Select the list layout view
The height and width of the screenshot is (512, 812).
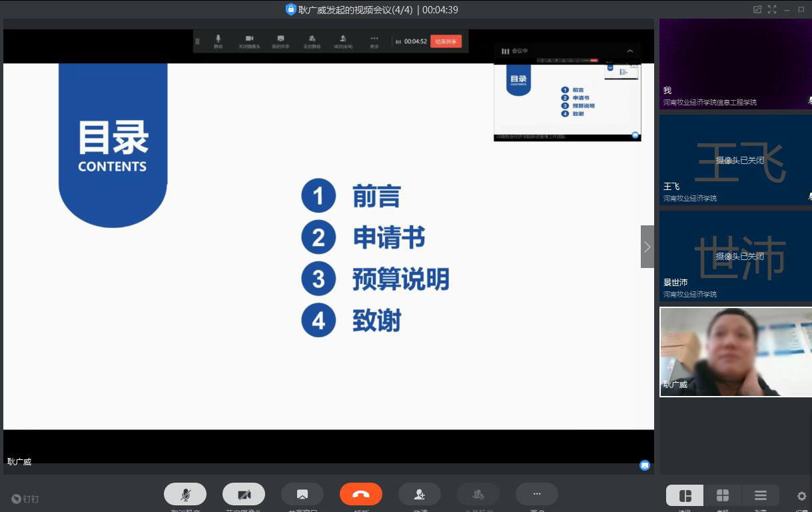761,495
